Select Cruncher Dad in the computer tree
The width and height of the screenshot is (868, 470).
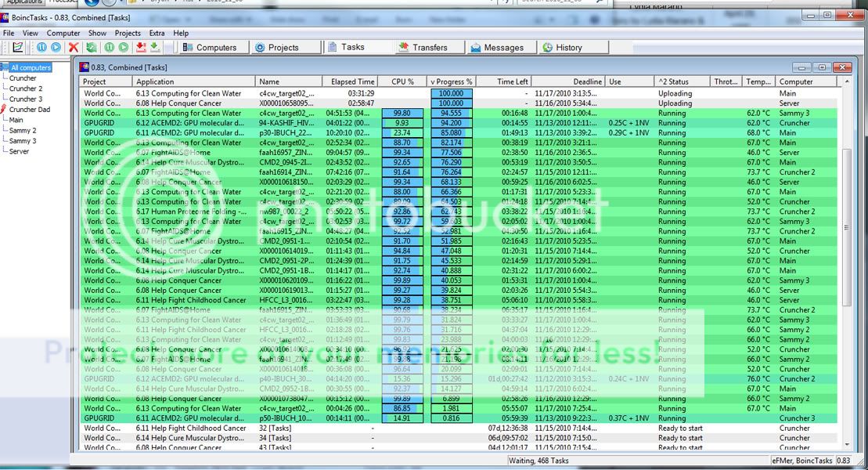[x=29, y=110]
